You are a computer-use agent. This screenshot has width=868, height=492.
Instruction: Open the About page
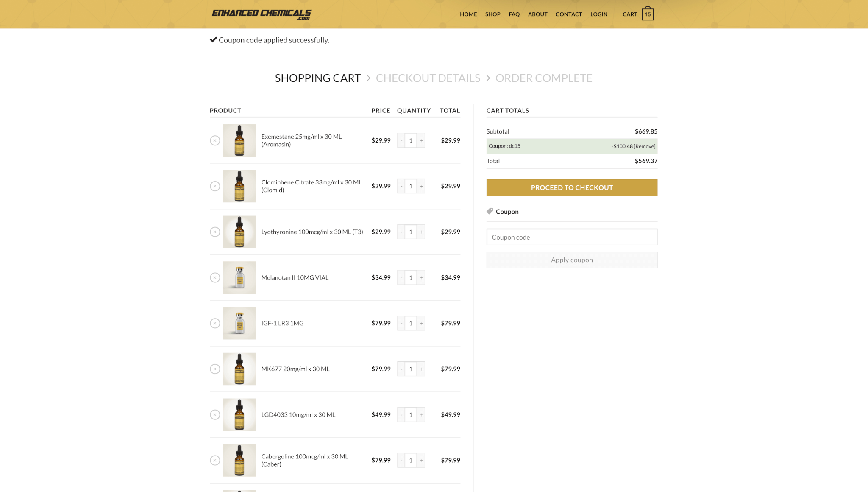point(537,14)
